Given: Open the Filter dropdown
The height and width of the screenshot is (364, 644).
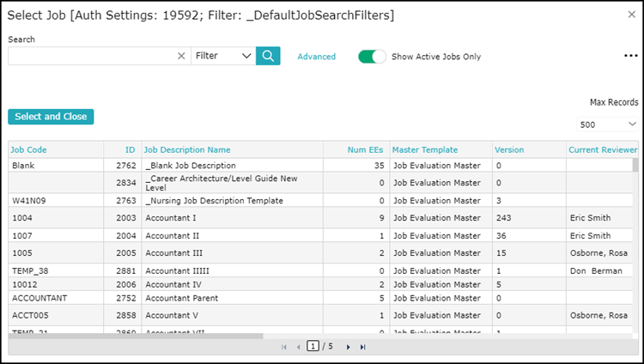Looking at the screenshot, I should [223, 56].
